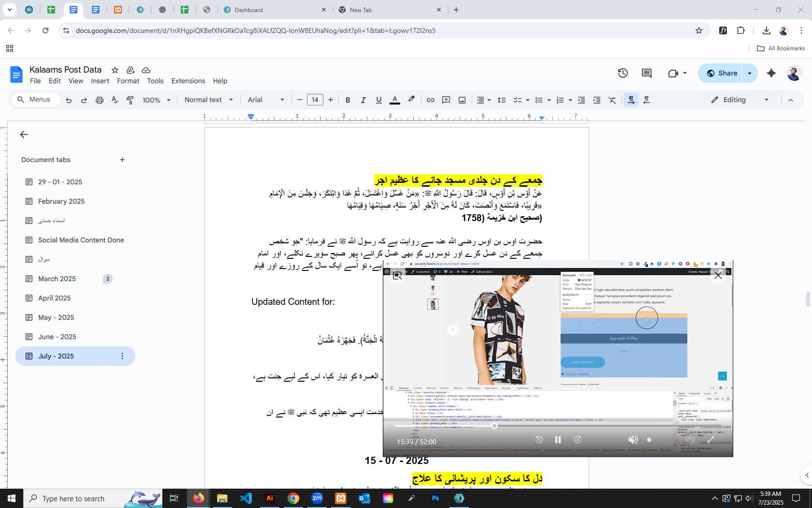This screenshot has height=508, width=812.
Task: Redo the last action in toolbar
Action: 84,100
